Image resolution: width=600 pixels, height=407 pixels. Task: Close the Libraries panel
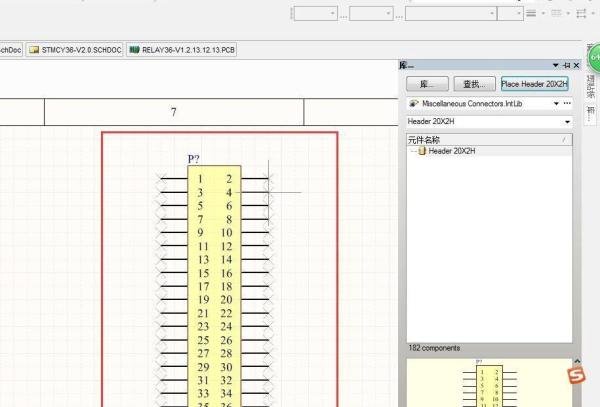(576, 65)
